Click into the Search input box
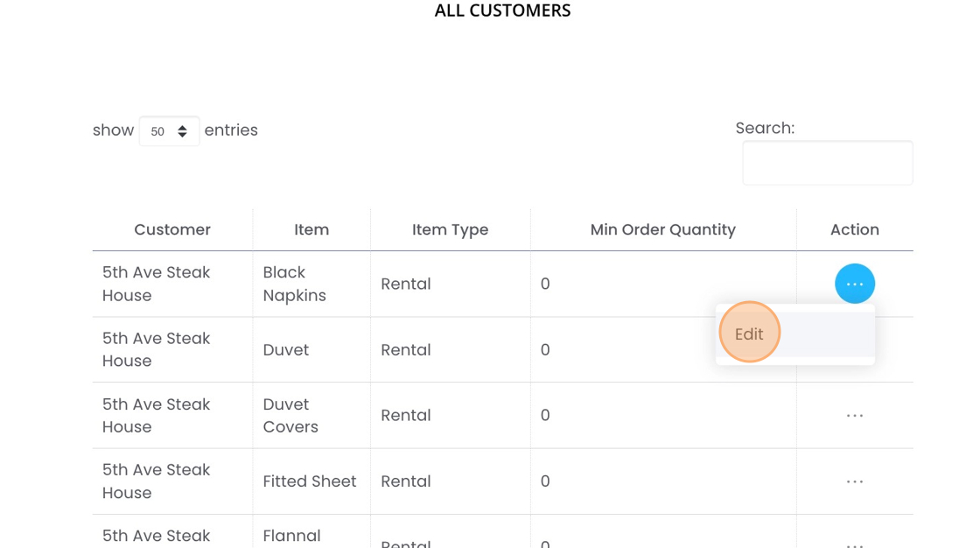 (x=827, y=163)
